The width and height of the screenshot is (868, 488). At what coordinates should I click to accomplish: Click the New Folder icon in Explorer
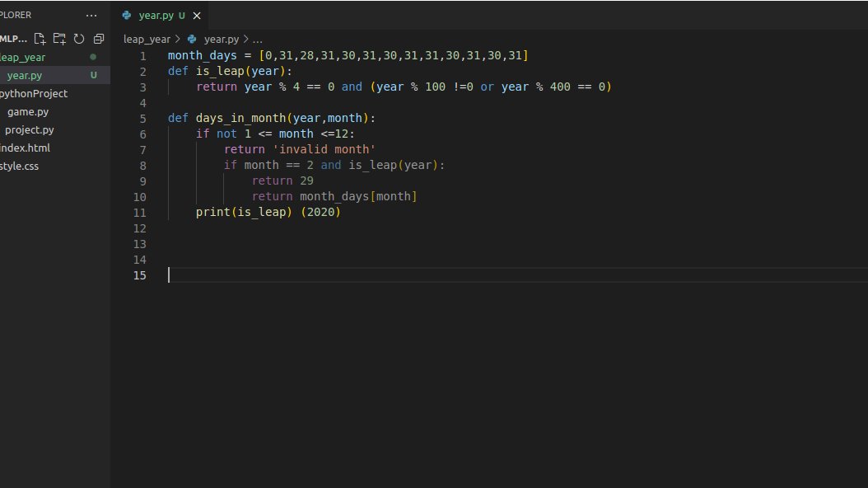click(59, 39)
